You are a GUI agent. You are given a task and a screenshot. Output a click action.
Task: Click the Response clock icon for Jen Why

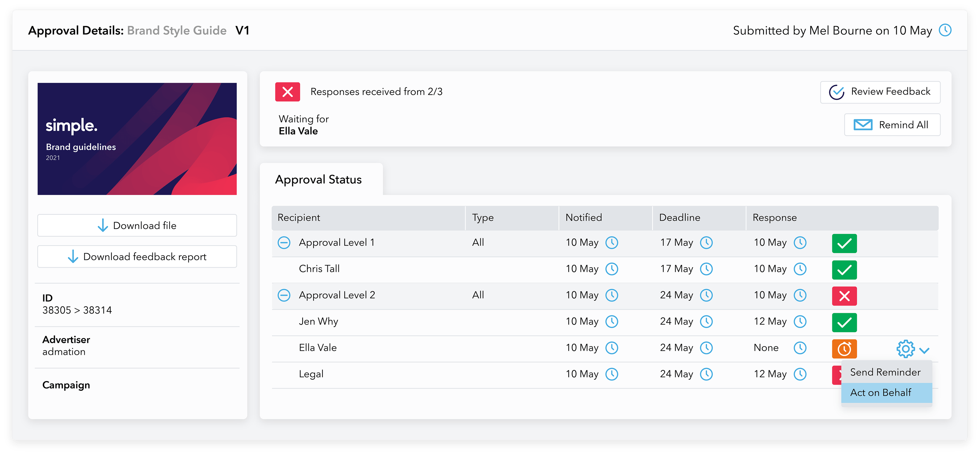pos(800,321)
